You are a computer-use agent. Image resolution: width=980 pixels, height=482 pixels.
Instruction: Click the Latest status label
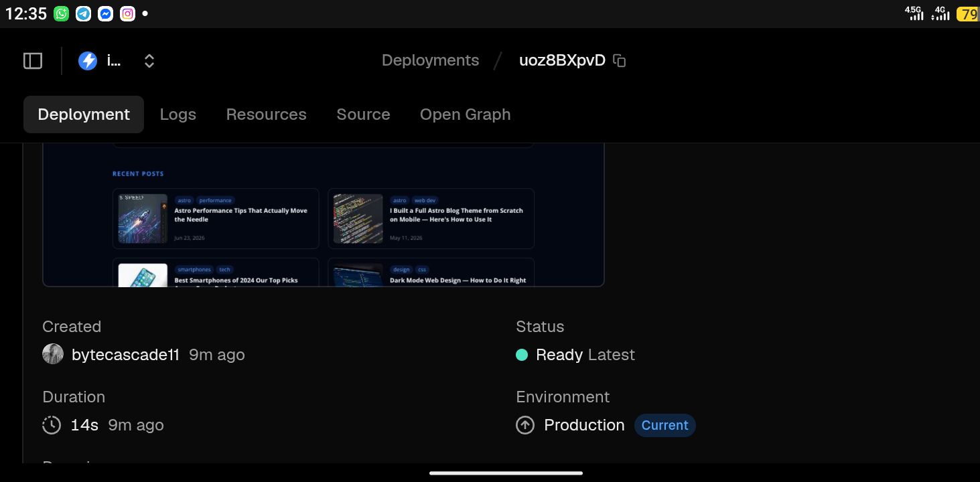pos(611,355)
